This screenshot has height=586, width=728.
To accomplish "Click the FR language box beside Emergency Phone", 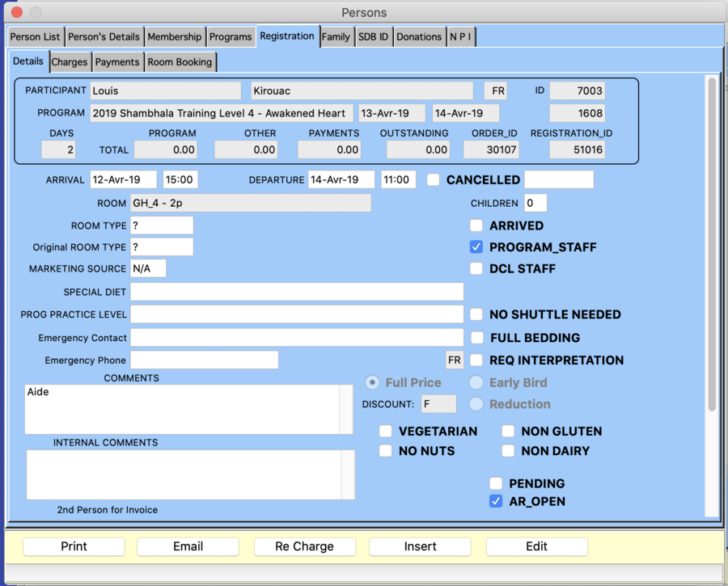I will click(455, 360).
